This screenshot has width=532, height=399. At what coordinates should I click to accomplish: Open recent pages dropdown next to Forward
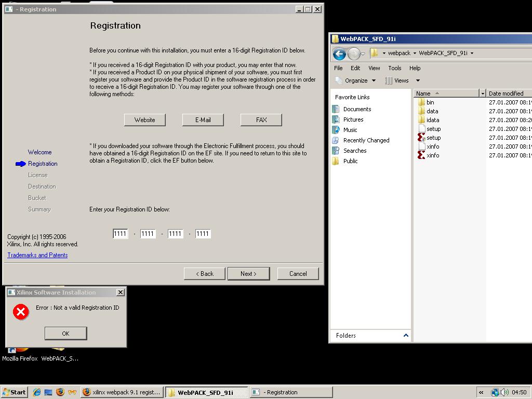pos(363,54)
